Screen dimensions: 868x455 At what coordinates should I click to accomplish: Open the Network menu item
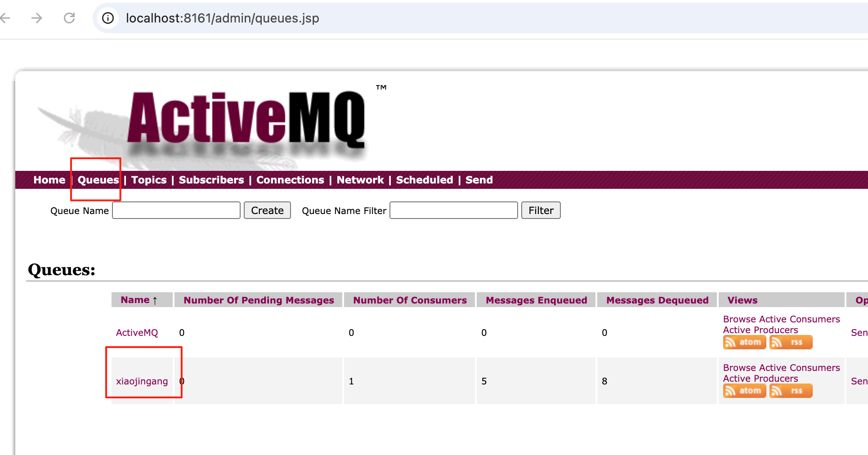360,180
